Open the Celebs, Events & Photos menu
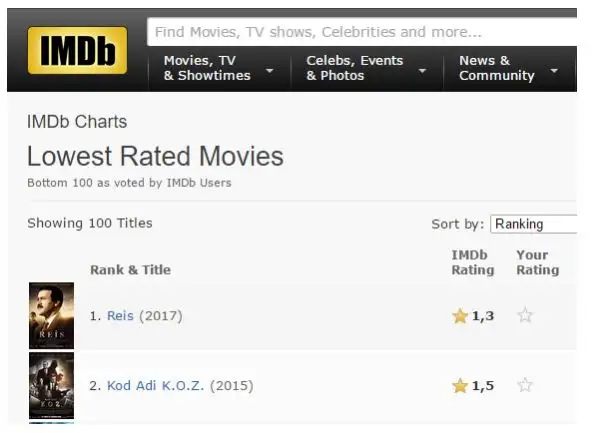This screenshot has height=433, width=593. point(354,68)
